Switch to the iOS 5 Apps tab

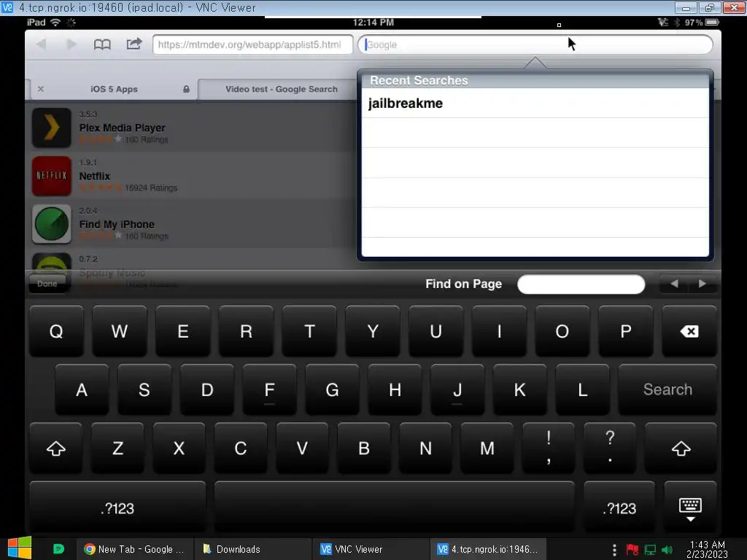(x=114, y=89)
